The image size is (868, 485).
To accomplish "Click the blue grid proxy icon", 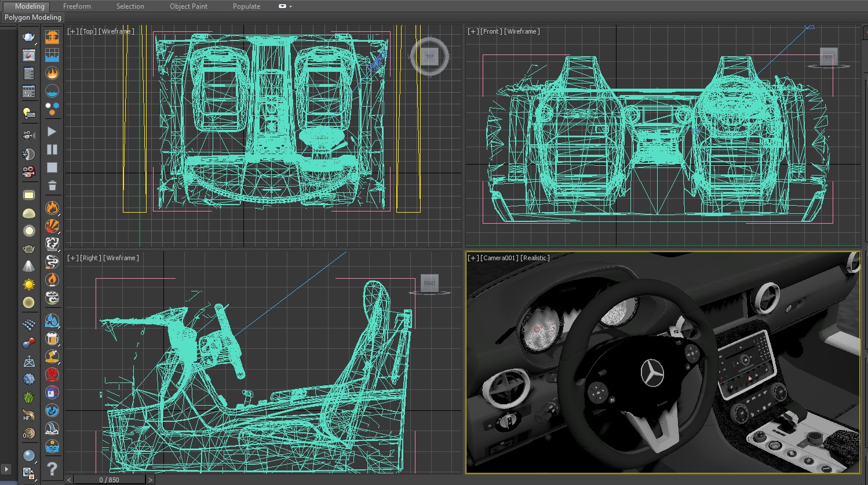I will (x=29, y=325).
